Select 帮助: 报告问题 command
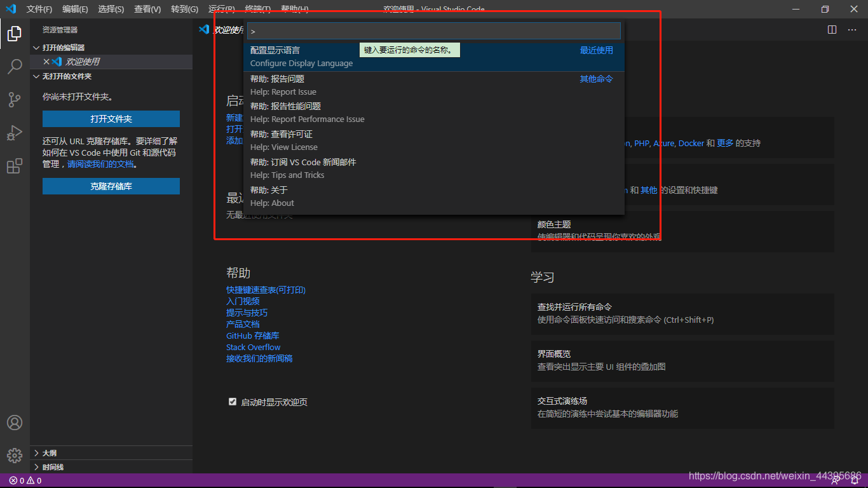 433,85
